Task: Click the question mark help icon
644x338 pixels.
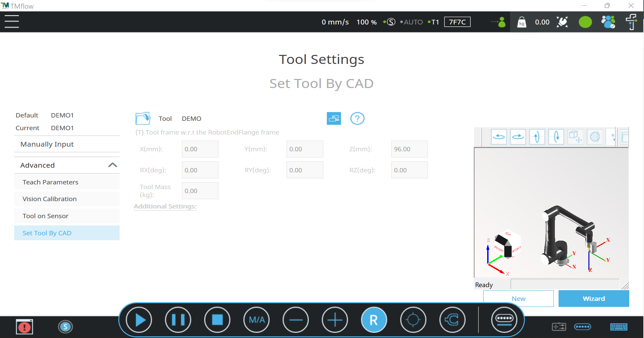Action: pos(357,118)
